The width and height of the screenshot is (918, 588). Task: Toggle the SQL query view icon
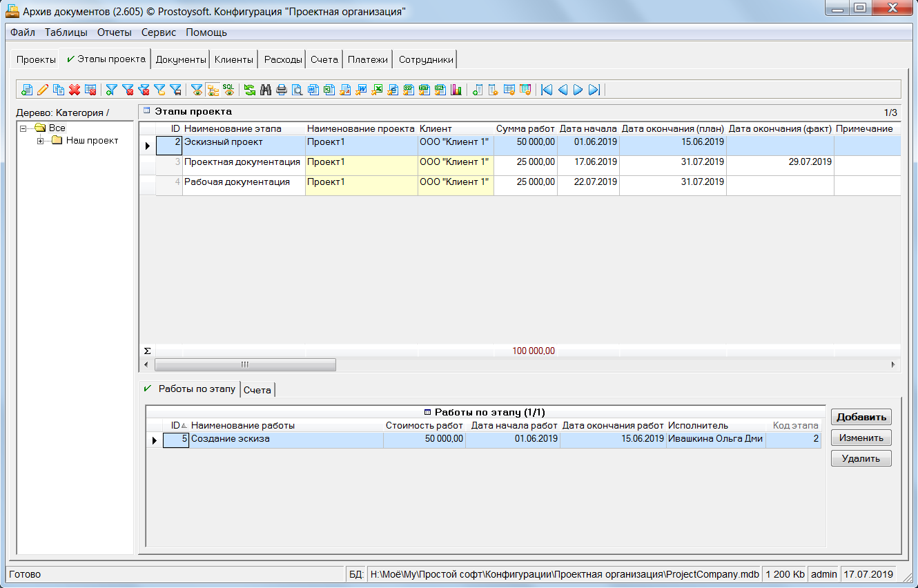pos(228,90)
